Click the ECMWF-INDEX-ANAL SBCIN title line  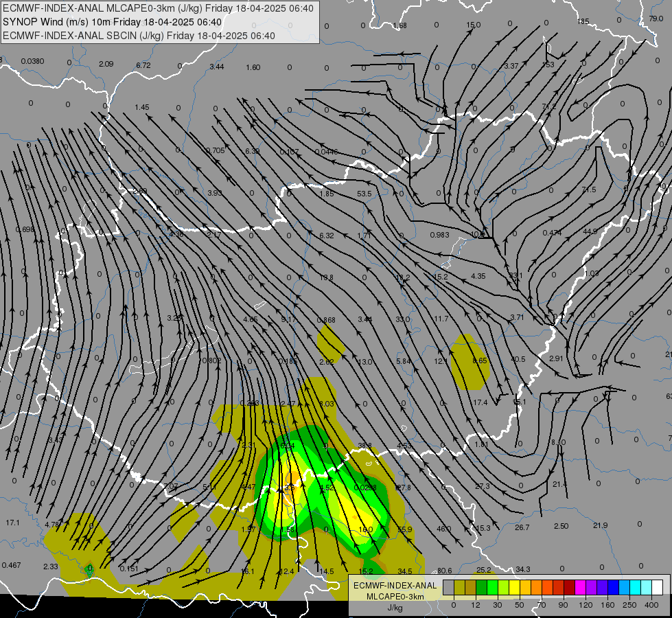139,36
